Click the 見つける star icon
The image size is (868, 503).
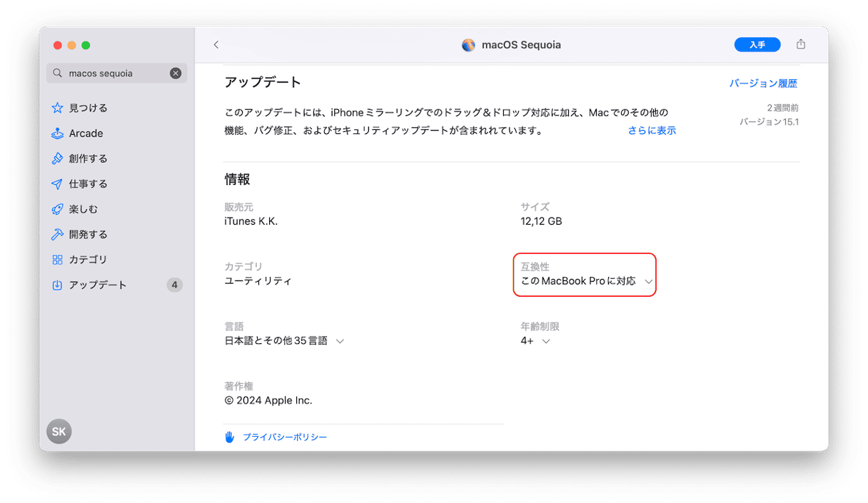pyautogui.click(x=58, y=108)
